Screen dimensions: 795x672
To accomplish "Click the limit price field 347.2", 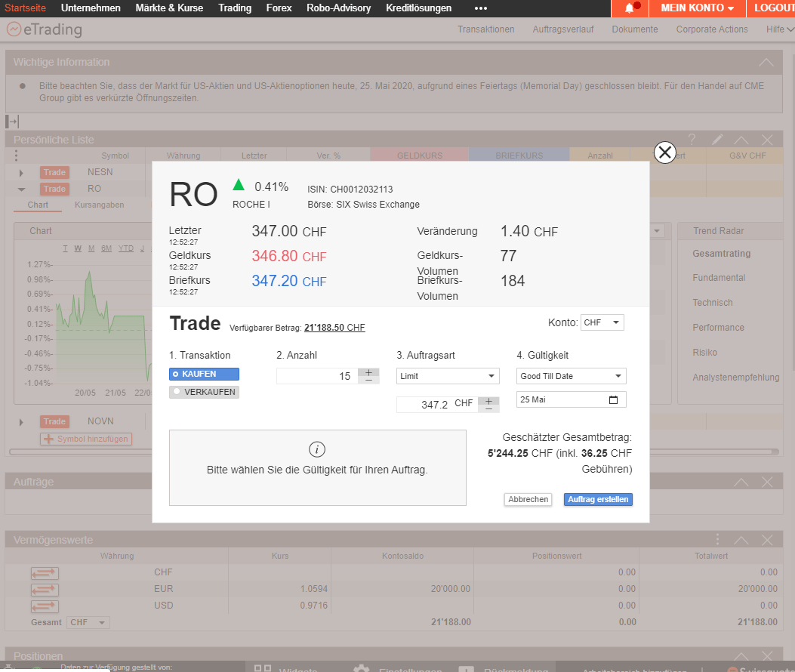I will pos(437,404).
